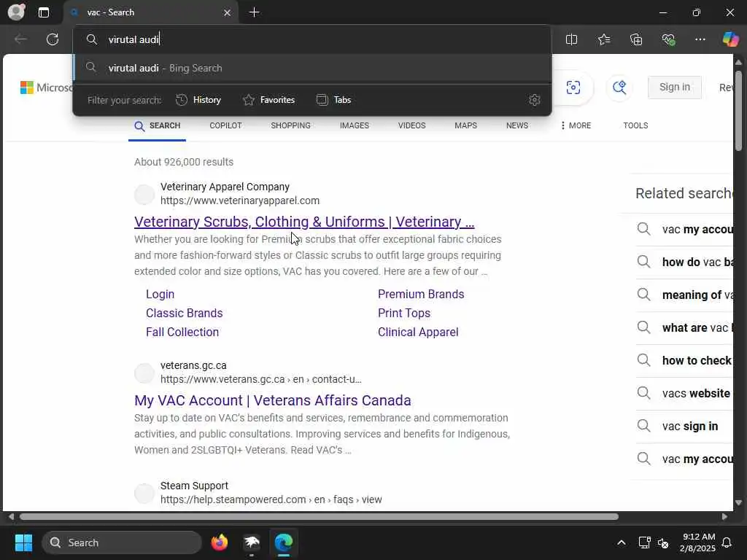Switch to the COPILOT tab
Image resolution: width=747 pixels, height=560 pixels.
226,125
